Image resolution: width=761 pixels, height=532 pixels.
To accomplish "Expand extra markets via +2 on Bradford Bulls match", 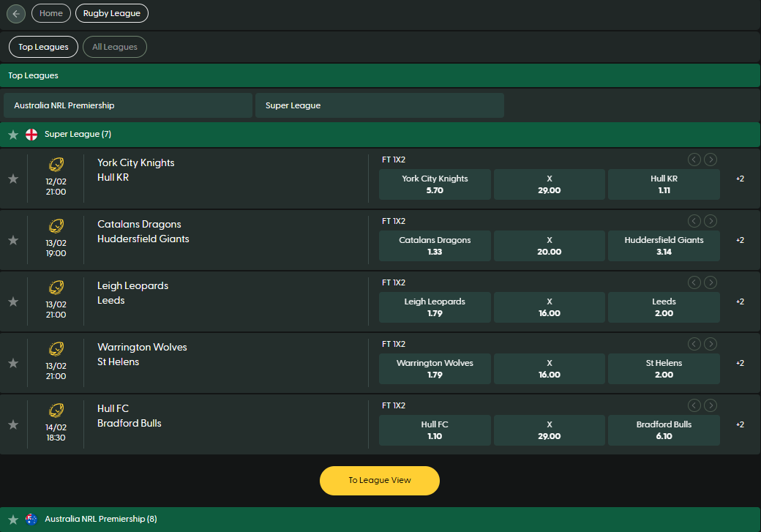I will (x=740, y=424).
